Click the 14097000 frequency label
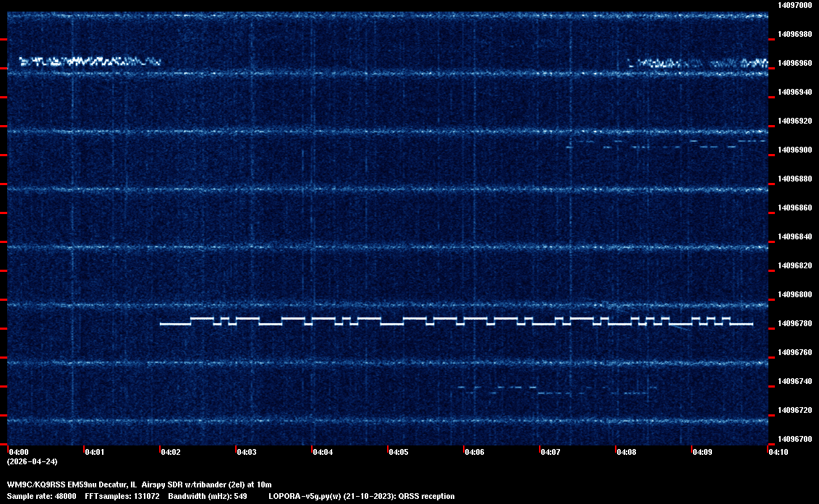The height and width of the screenshot is (504, 819). (x=794, y=5)
